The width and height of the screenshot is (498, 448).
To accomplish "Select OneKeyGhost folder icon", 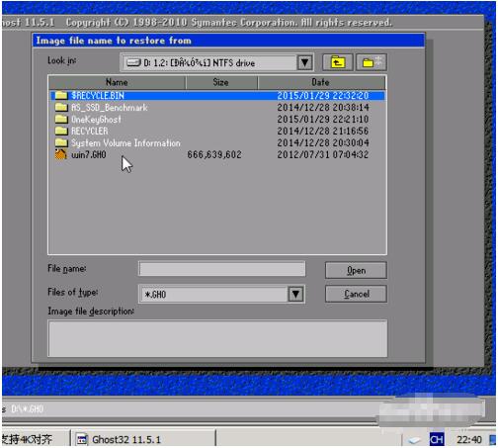I will point(61,119).
